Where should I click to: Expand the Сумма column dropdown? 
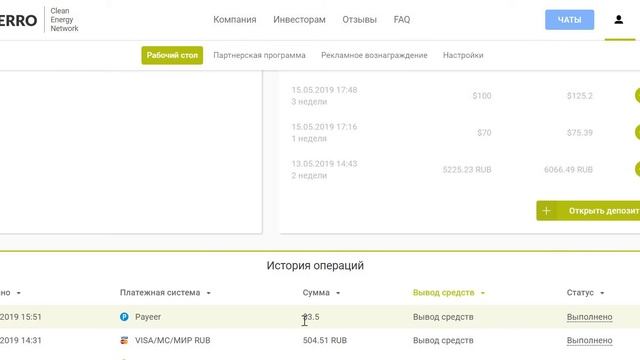338,293
